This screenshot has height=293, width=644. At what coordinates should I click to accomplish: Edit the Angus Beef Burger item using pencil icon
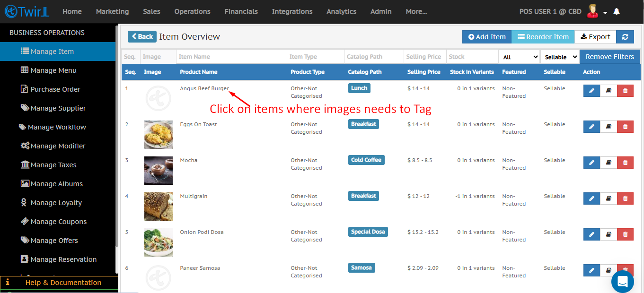click(591, 90)
